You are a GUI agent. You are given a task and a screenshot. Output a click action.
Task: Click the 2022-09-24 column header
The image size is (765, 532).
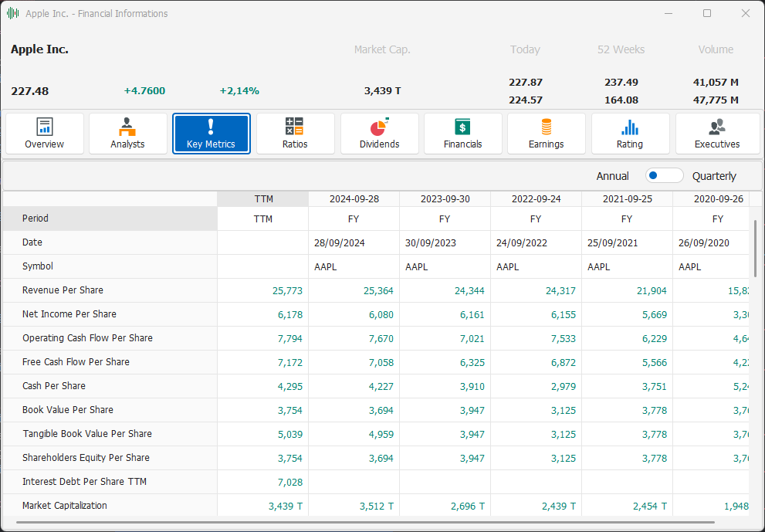point(536,199)
